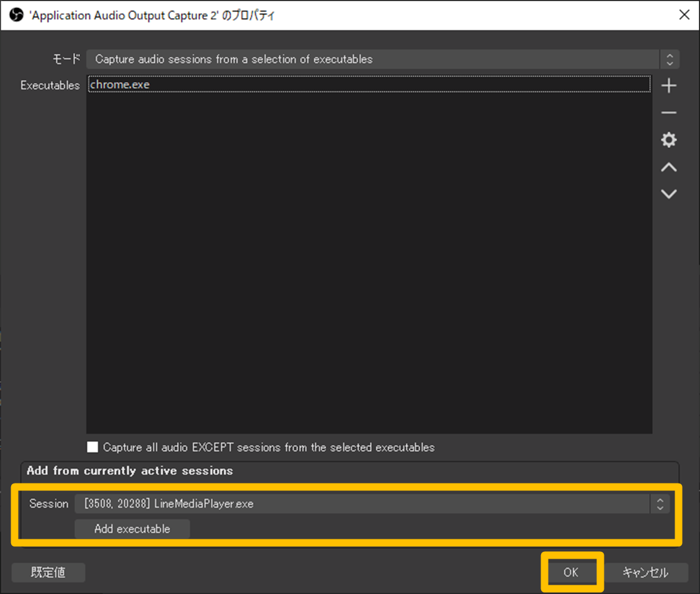Click the Session field's stepper arrows
This screenshot has width=700, height=594.
660,503
